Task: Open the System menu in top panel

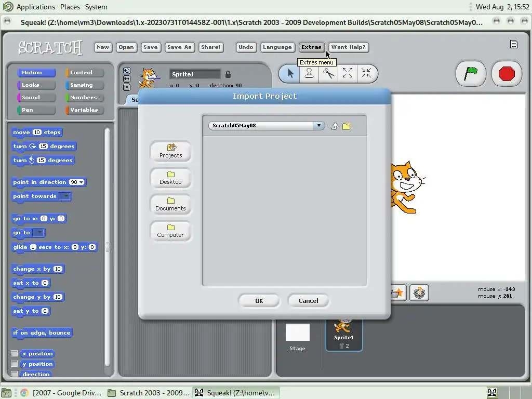Action: click(96, 7)
